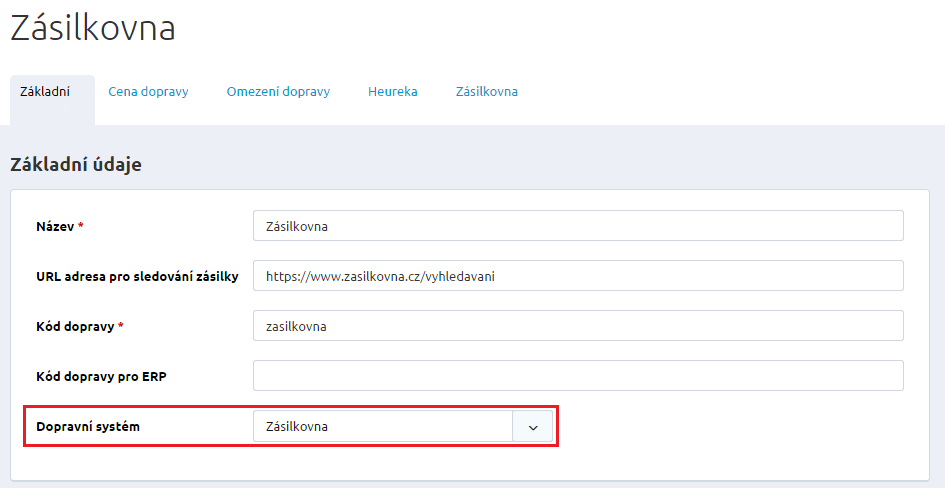
Task: Switch to the Základní tab
Action: 45,92
